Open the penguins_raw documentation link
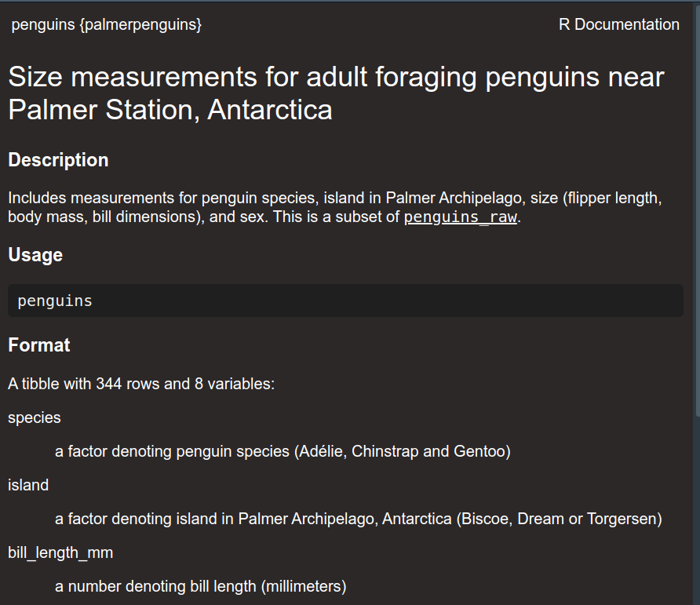 click(460, 217)
